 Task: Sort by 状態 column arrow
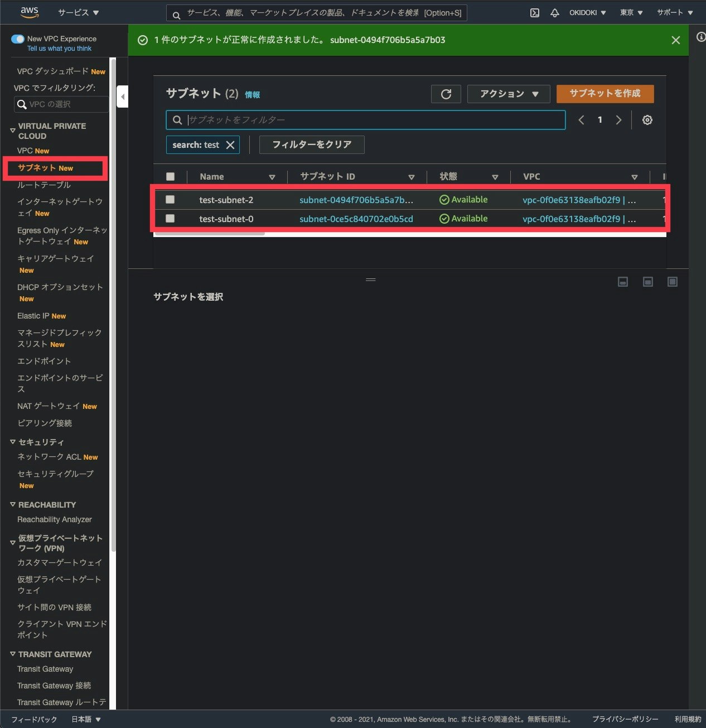495,177
